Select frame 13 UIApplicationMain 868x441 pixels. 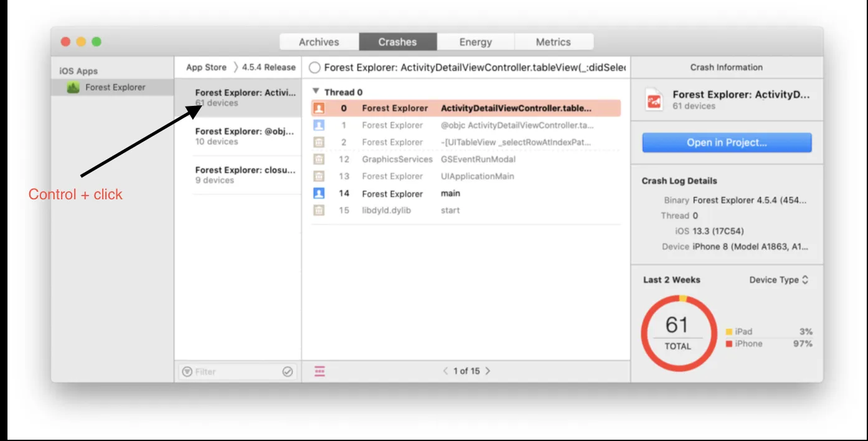[466, 176]
